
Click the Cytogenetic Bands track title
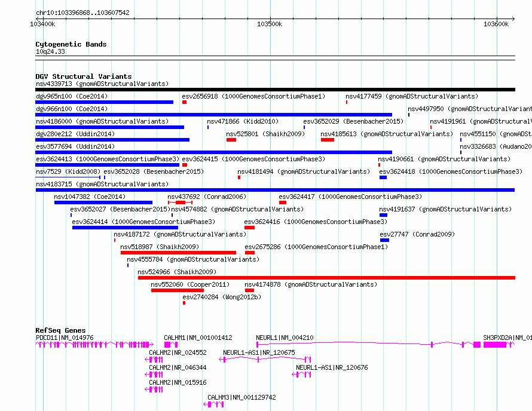pyautogui.click(x=71, y=44)
